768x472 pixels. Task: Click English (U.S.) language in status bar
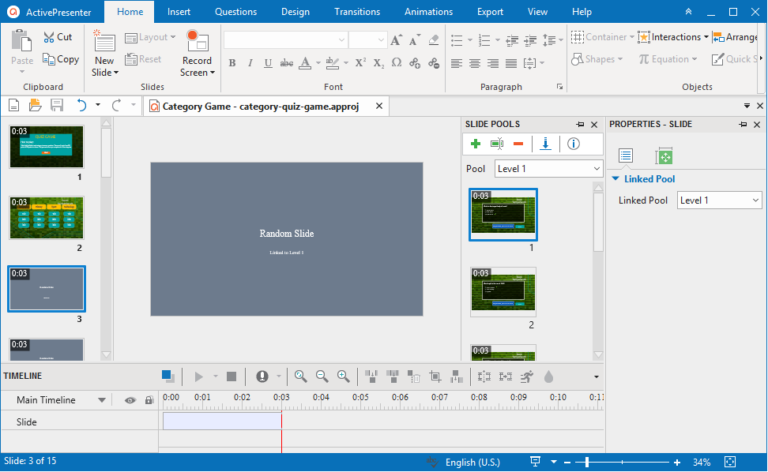tap(473, 462)
